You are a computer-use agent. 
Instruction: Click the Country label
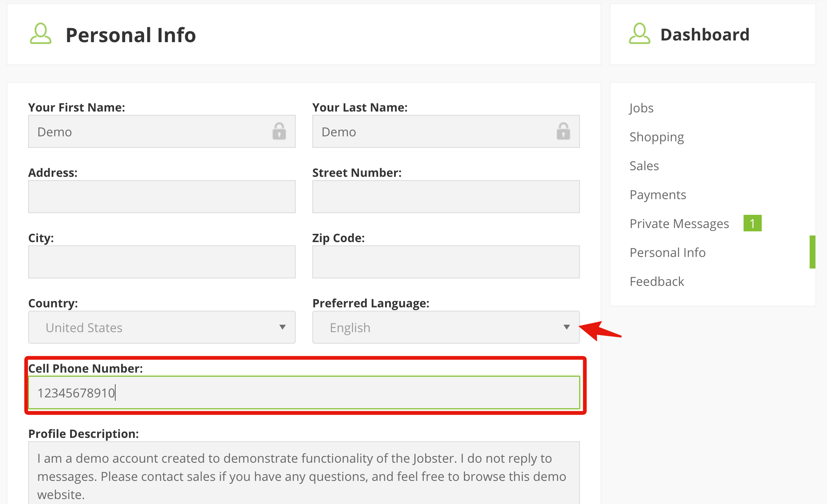pos(53,303)
